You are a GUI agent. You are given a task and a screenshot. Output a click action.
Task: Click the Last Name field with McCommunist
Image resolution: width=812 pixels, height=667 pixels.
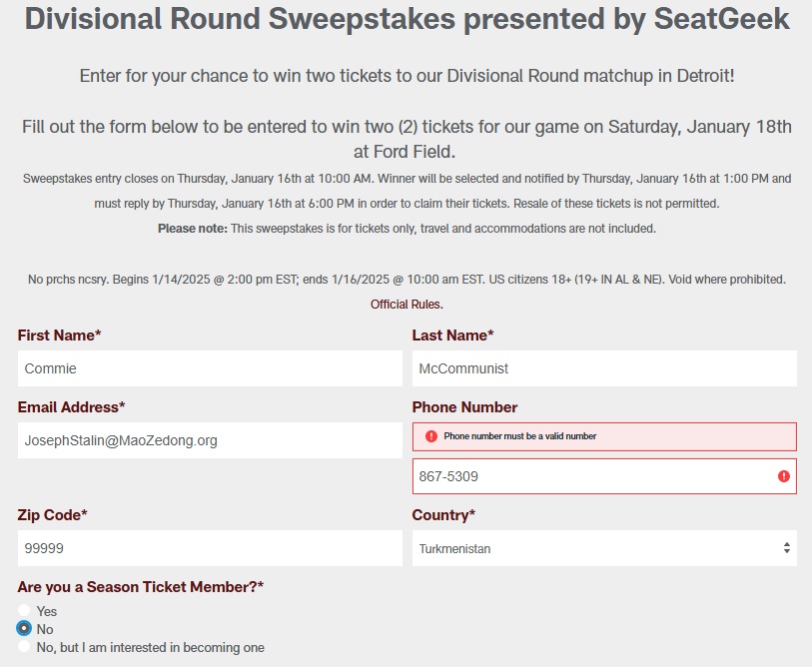pyautogui.click(x=604, y=368)
